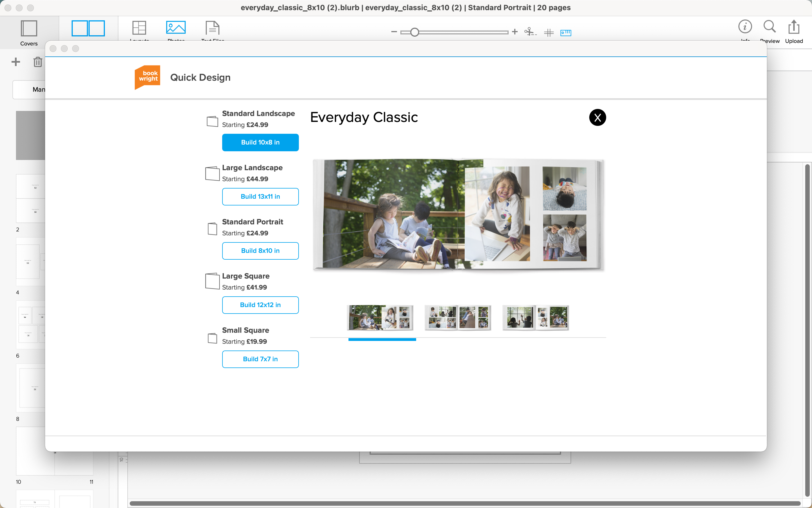Click the zoom out minus icon
The image size is (812, 508).
394,32
